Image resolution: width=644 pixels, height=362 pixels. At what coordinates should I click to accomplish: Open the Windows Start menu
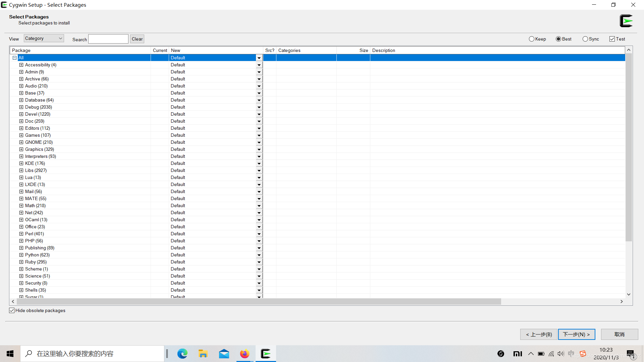[10, 354]
